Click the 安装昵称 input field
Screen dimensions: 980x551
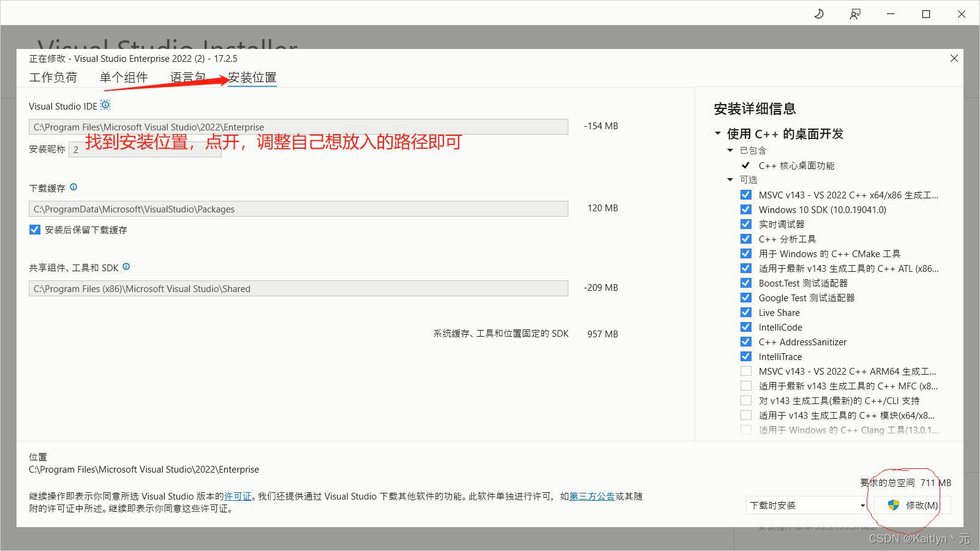point(145,149)
